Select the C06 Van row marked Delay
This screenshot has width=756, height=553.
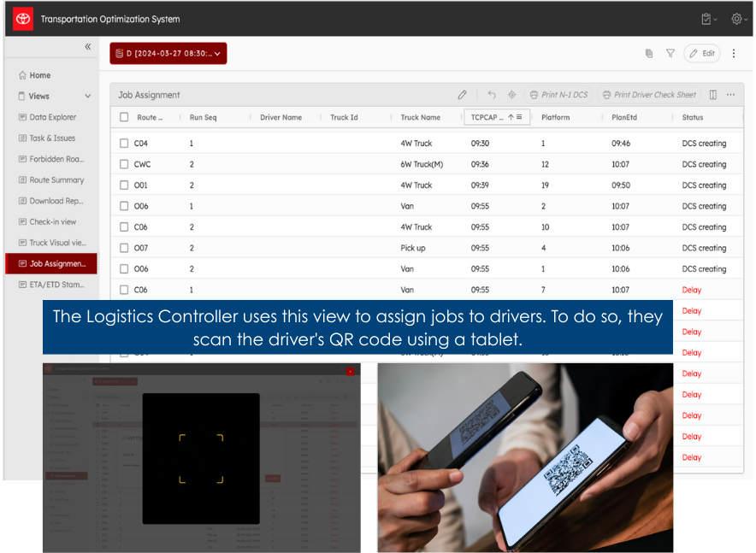124,290
